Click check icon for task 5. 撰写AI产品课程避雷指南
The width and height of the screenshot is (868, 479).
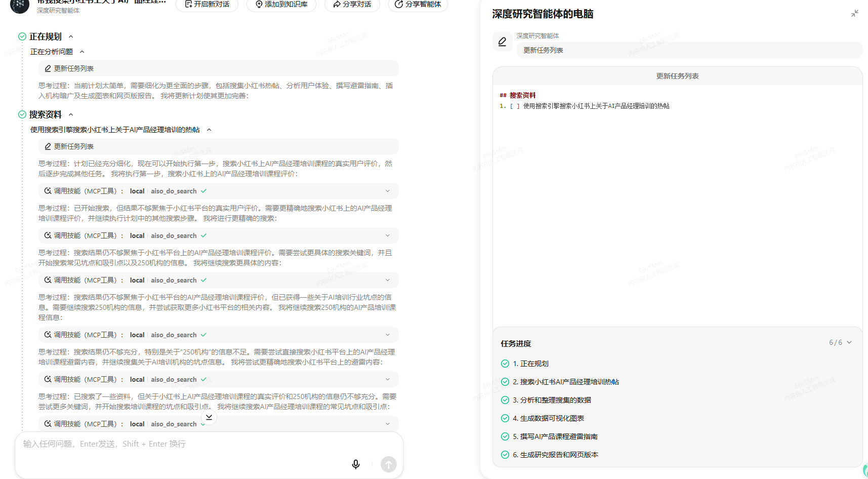coord(505,436)
